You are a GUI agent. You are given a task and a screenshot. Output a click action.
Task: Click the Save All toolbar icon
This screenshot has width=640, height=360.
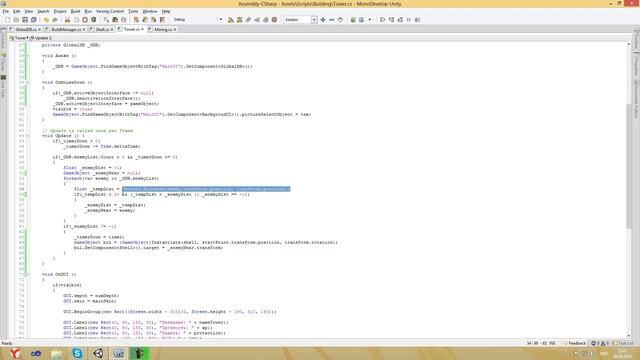tap(33, 20)
